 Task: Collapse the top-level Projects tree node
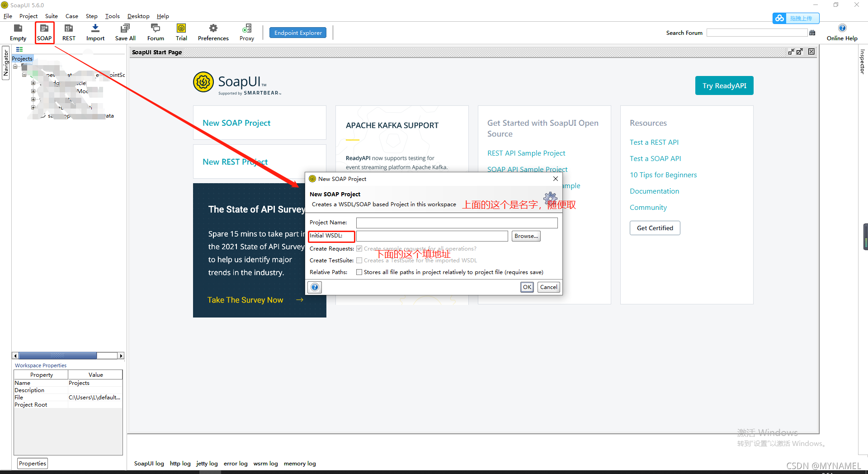click(15, 66)
